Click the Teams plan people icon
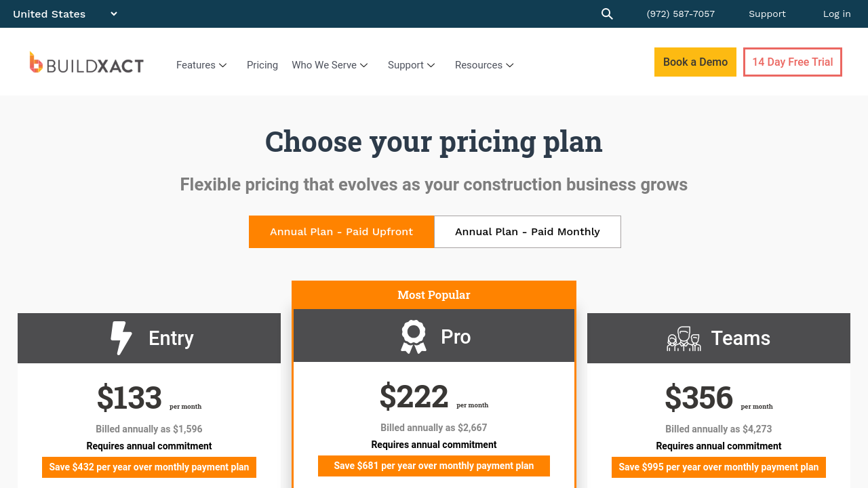 pos(683,338)
